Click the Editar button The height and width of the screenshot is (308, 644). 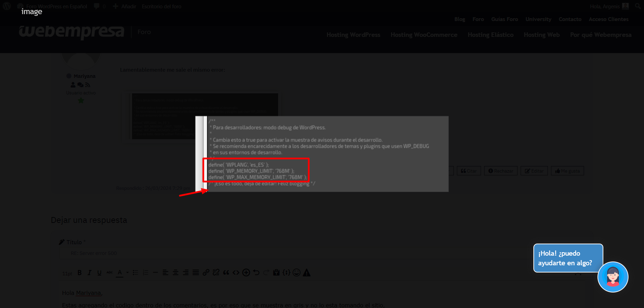pos(534,171)
